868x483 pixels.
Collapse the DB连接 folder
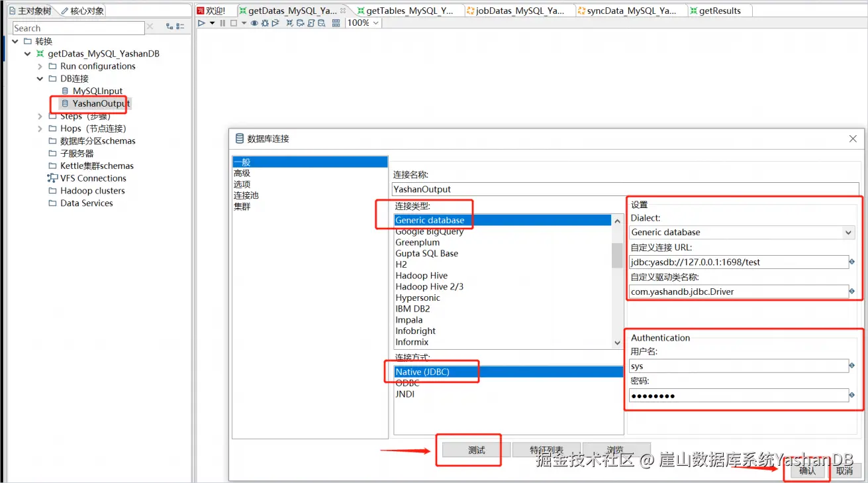(40, 78)
